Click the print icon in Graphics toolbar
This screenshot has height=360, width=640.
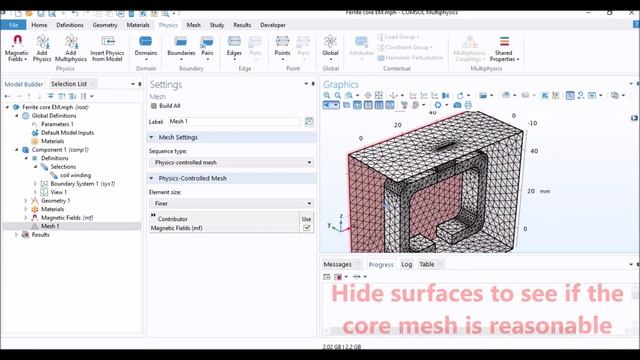[x=468, y=105]
